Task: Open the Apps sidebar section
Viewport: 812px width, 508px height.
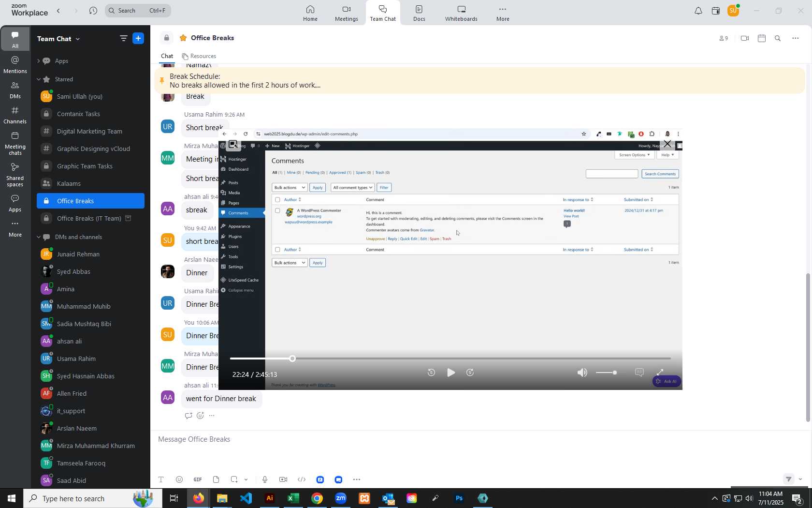Action: (x=15, y=203)
